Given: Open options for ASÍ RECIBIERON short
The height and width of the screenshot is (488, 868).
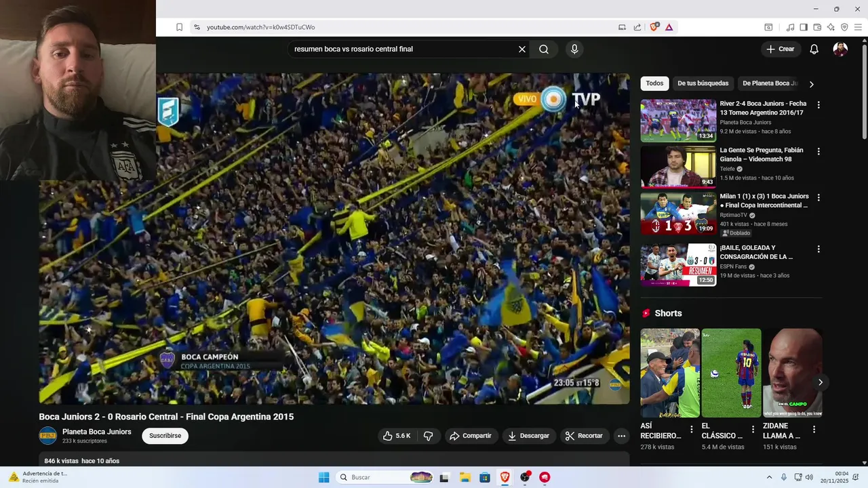Looking at the screenshot, I should (x=692, y=429).
